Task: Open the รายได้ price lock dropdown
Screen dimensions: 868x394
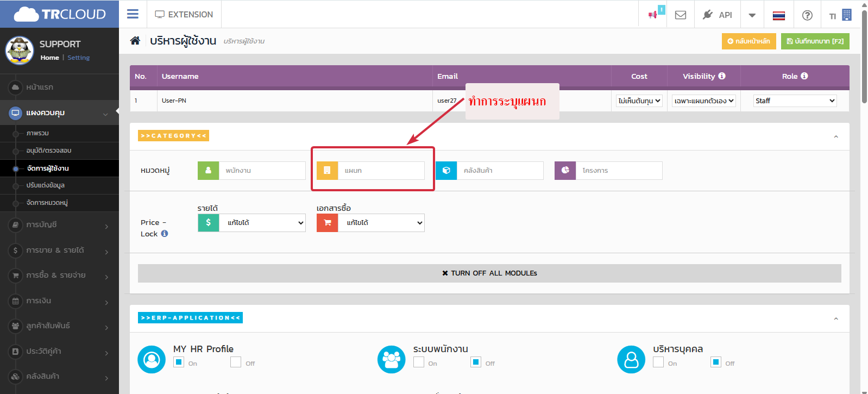Action: tap(262, 223)
